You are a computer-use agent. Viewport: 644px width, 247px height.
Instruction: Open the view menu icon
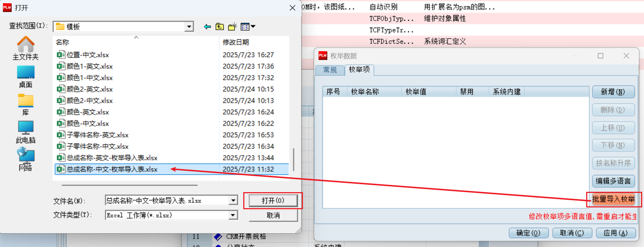tap(248, 27)
